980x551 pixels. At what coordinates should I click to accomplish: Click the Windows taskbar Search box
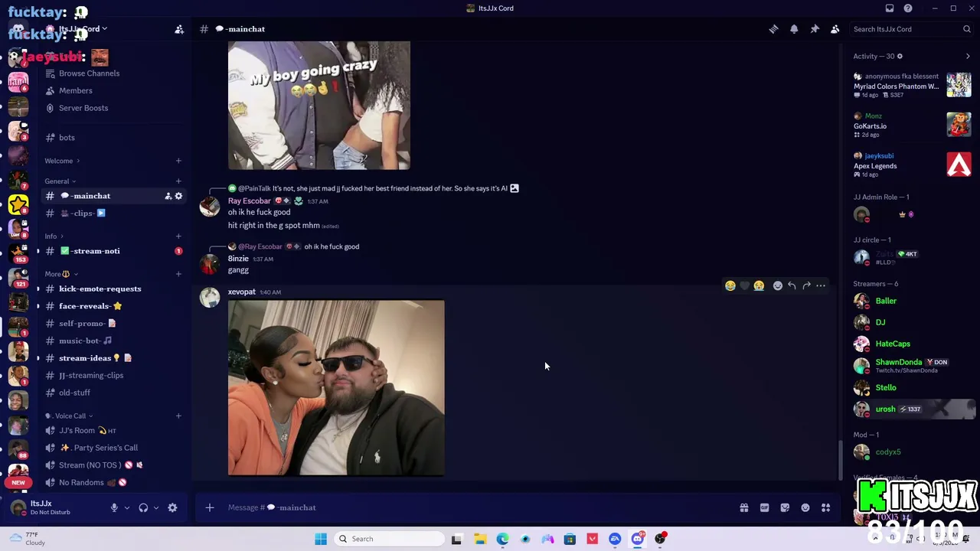coord(388,539)
